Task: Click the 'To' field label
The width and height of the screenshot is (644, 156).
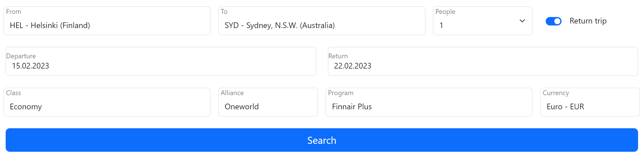Action: [224, 12]
